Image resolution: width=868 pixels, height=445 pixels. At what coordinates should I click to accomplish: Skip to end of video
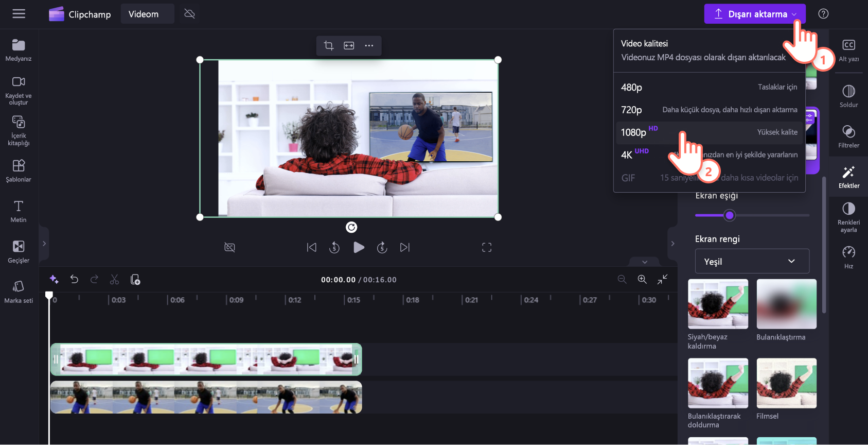pyautogui.click(x=405, y=248)
